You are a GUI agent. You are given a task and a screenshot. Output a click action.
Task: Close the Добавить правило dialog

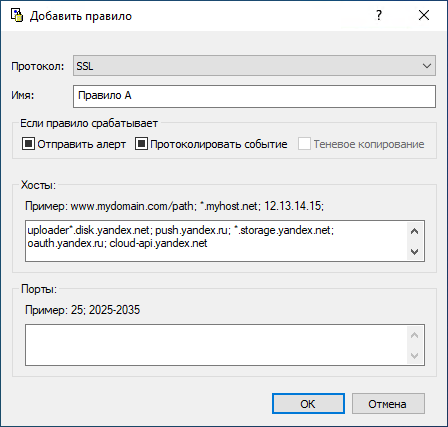(x=424, y=15)
